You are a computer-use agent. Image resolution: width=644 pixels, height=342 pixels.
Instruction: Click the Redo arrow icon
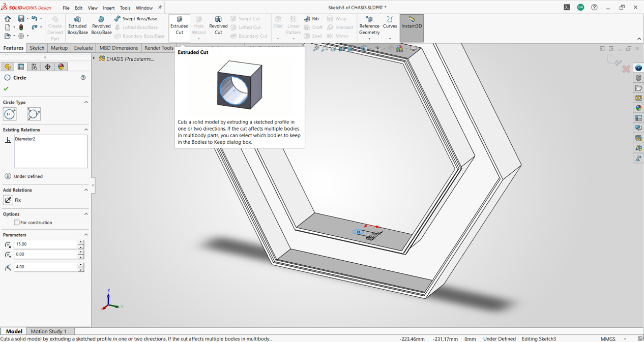[x=34, y=27]
